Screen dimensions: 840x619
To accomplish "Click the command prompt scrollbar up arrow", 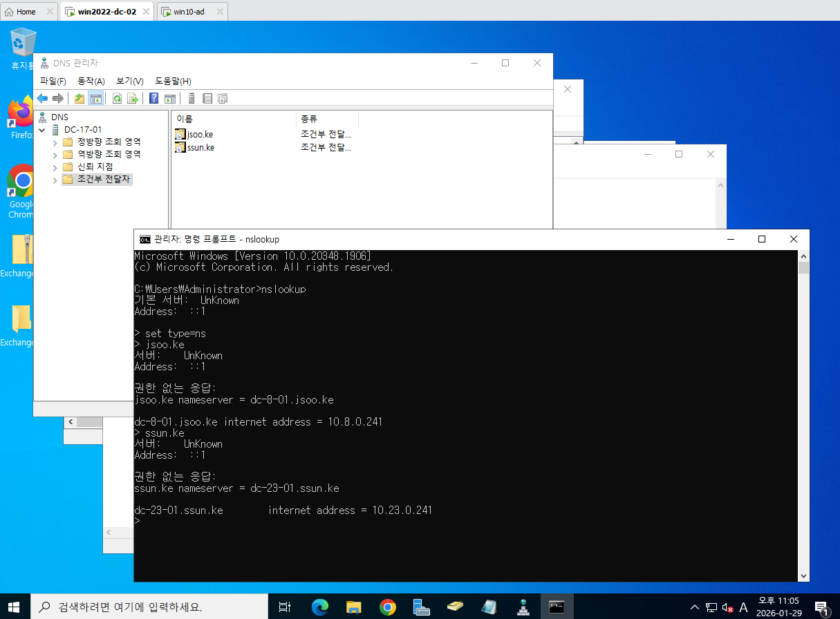I will (x=803, y=256).
